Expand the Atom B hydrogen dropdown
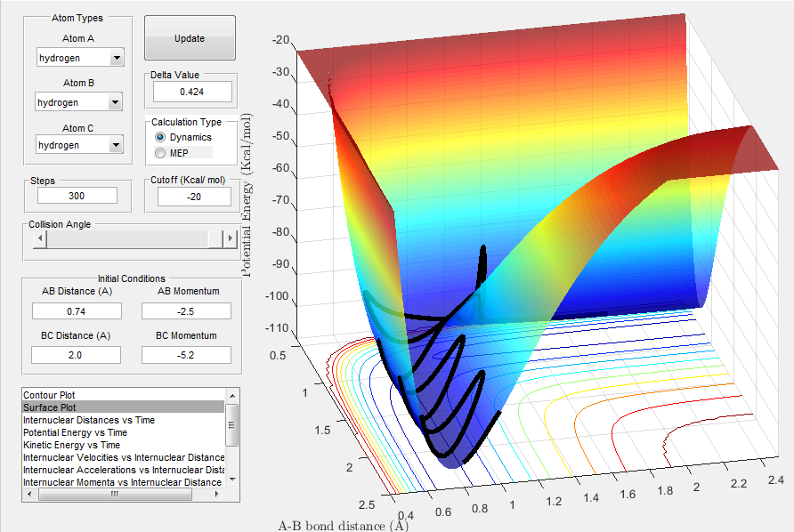 click(78, 102)
